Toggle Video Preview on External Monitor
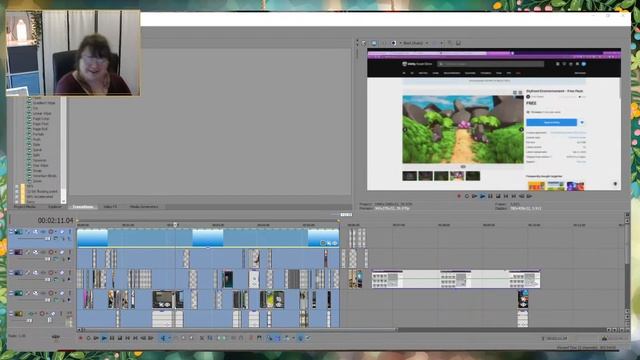This screenshot has width=640, height=360. (x=374, y=43)
